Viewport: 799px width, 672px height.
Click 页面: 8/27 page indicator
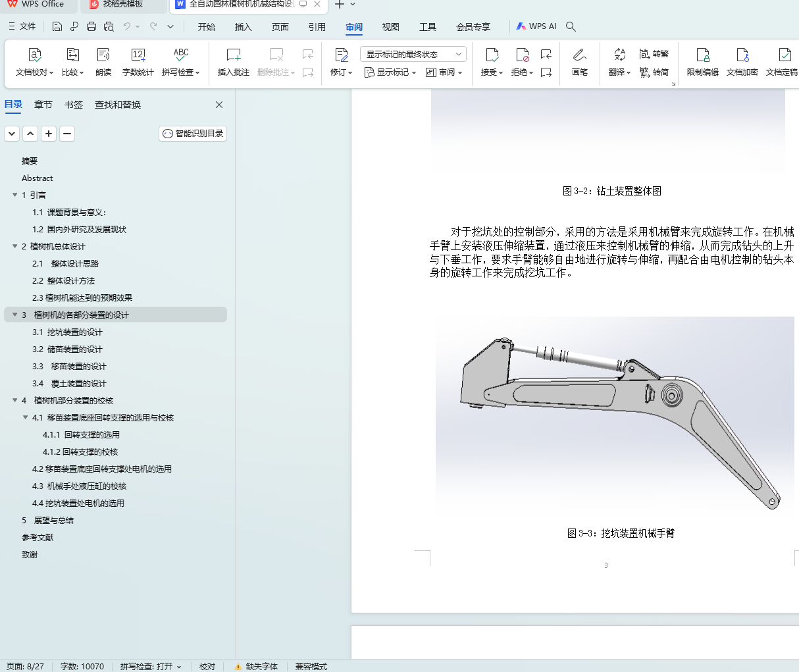25,666
